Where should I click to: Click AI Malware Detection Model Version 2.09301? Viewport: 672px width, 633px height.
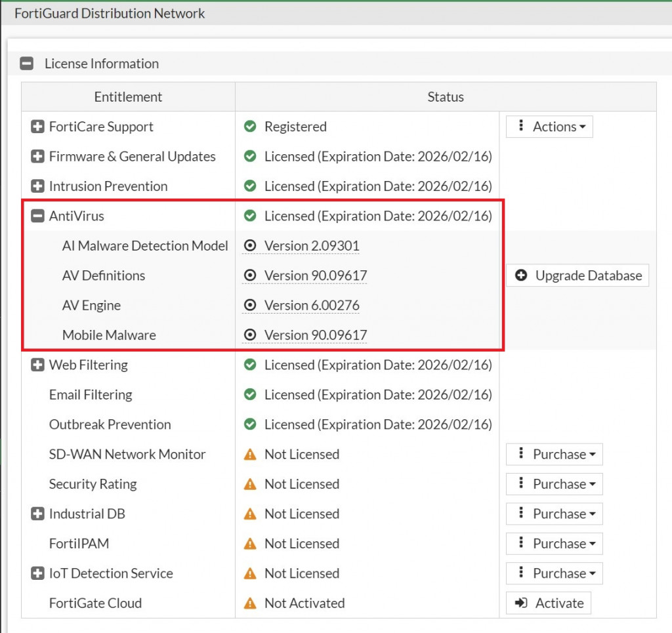(312, 246)
